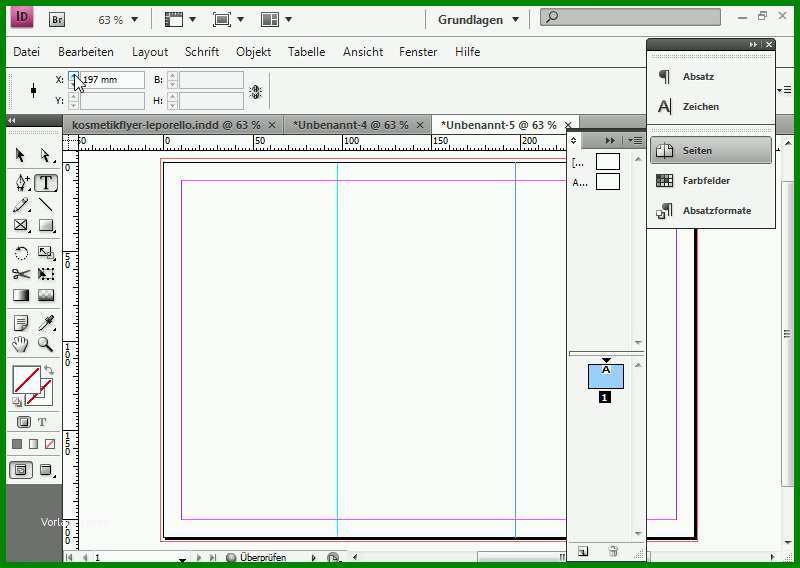Image resolution: width=800 pixels, height=568 pixels.
Task: Toggle formatting affects container
Action: pyautogui.click(x=23, y=422)
